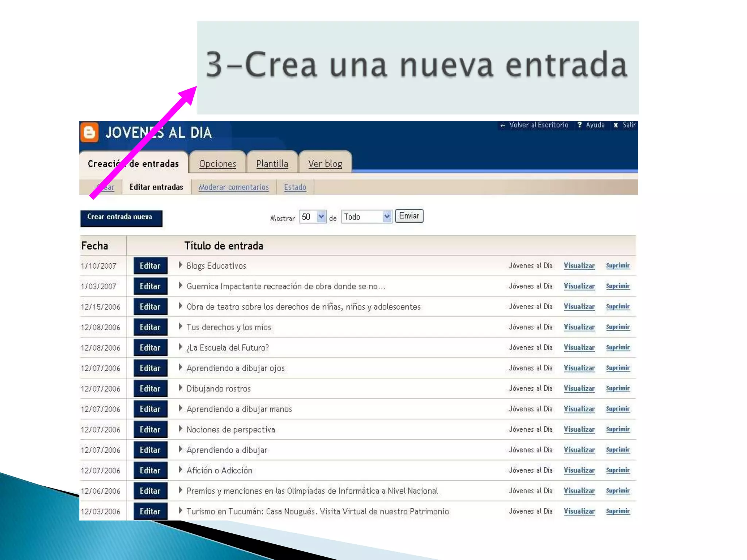
Task: Open the Ayuda help link
Action: tap(595, 125)
